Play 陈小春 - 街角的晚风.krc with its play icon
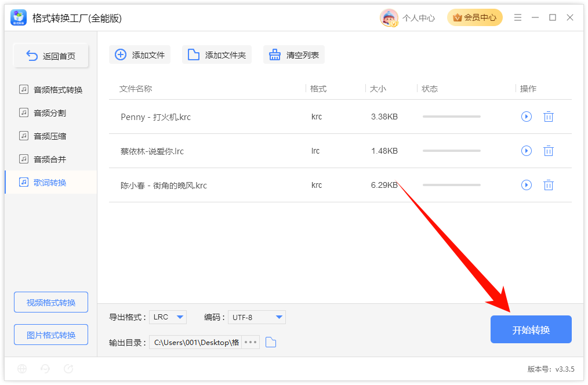 [x=527, y=185]
